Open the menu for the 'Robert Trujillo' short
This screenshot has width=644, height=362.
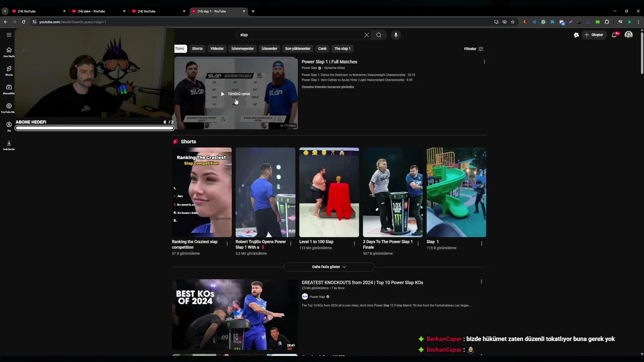290,244
